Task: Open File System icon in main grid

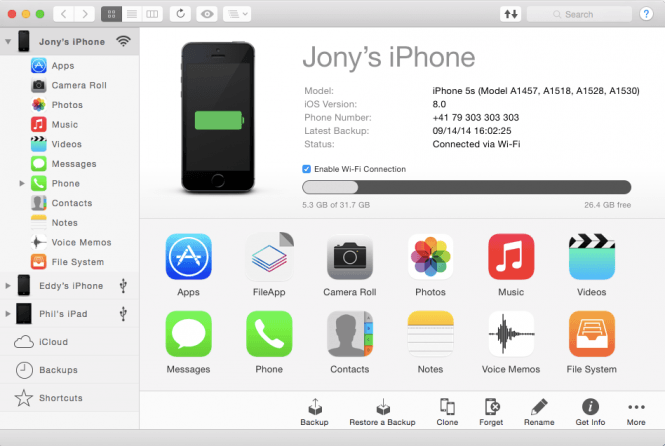Action: (x=592, y=334)
